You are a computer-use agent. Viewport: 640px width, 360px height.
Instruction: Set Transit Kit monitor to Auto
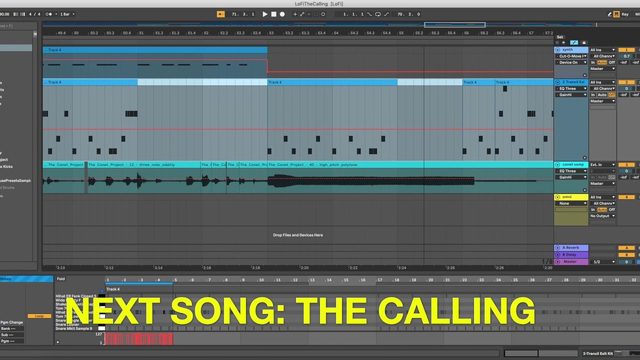[x=602, y=95]
